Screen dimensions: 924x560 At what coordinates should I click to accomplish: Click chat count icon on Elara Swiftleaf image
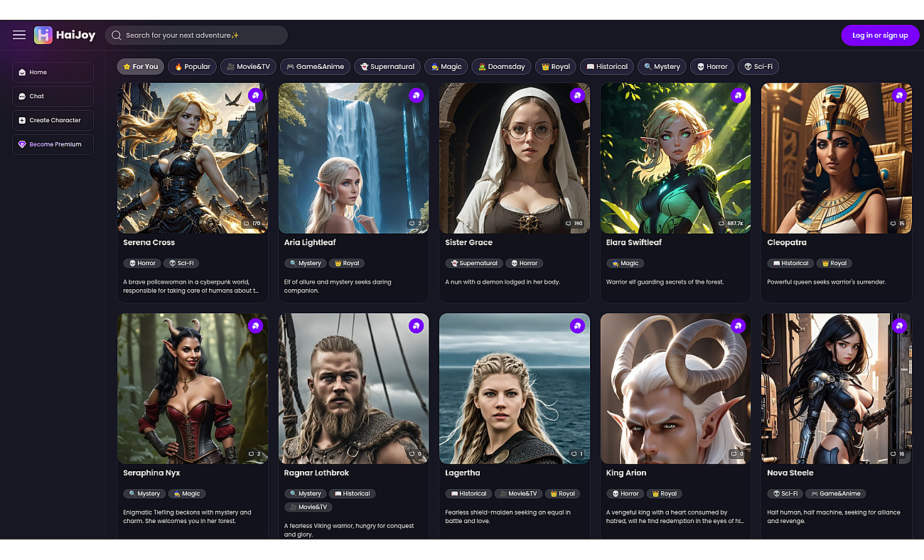(x=721, y=223)
